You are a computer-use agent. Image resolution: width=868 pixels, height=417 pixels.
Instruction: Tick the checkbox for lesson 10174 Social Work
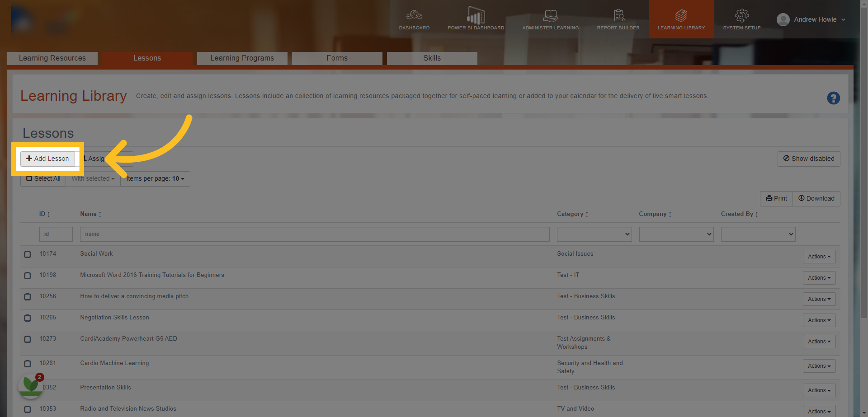click(28, 254)
